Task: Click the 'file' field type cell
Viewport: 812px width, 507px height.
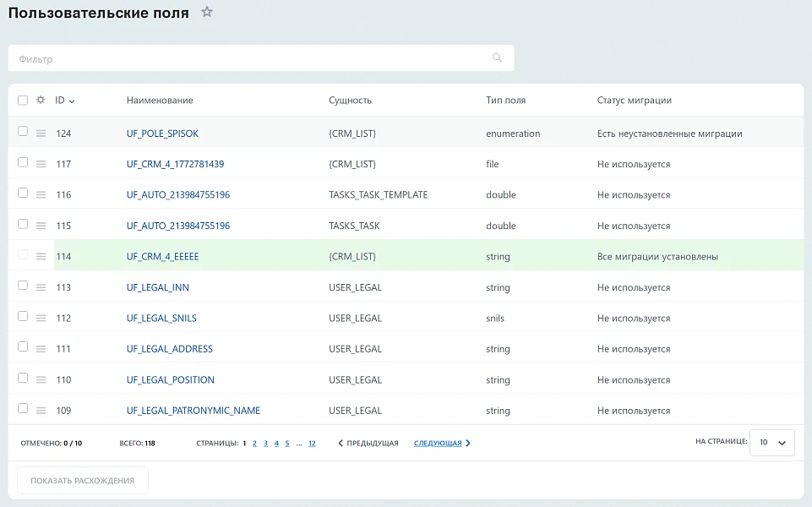Action: pos(493,164)
